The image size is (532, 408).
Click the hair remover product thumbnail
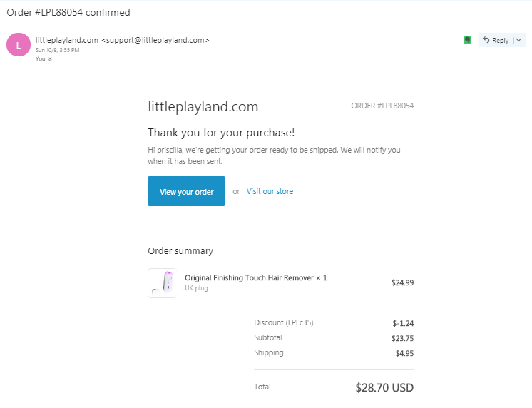pyautogui.click(x=162, y=282)
